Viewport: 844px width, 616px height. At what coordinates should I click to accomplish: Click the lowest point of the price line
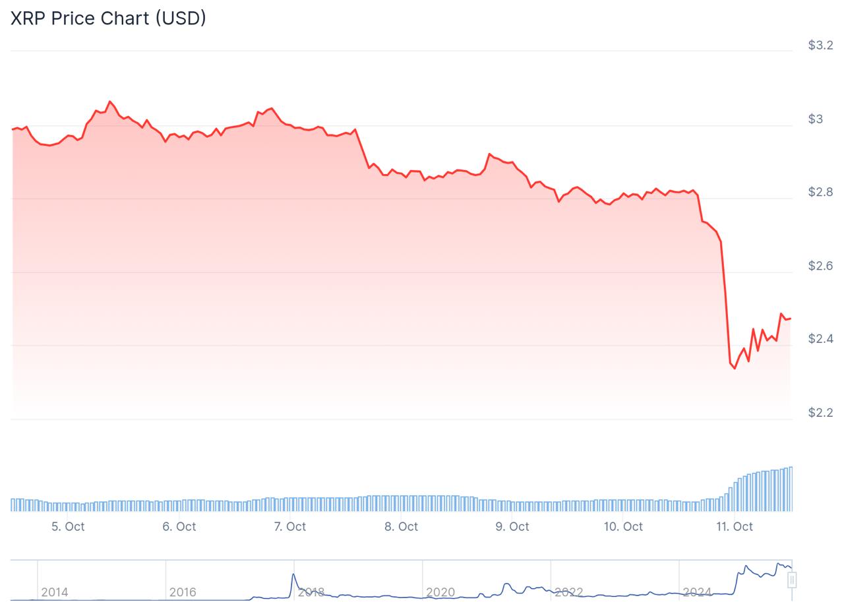coord(735,368)
